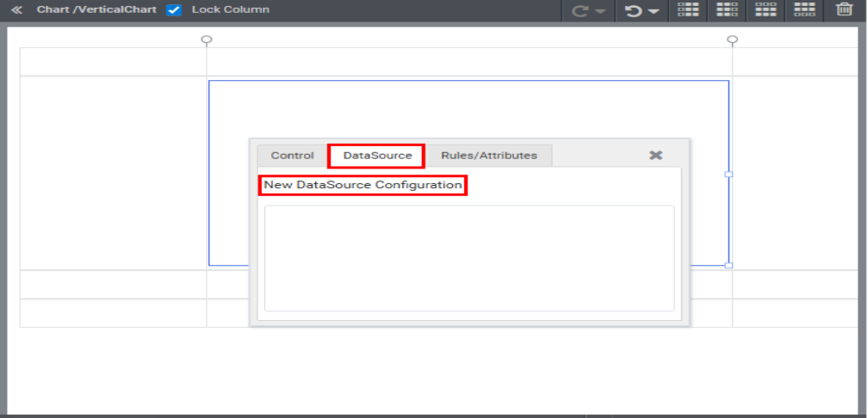Screen dimensions: 868x418
Task: Click the undo arrow icon
Action: (x=633, y=11)
